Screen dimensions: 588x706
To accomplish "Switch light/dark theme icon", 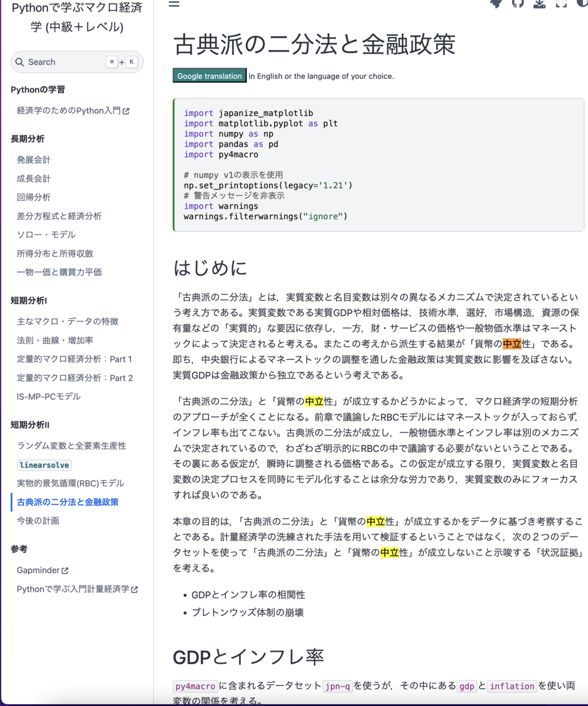I will coord(582,4).
